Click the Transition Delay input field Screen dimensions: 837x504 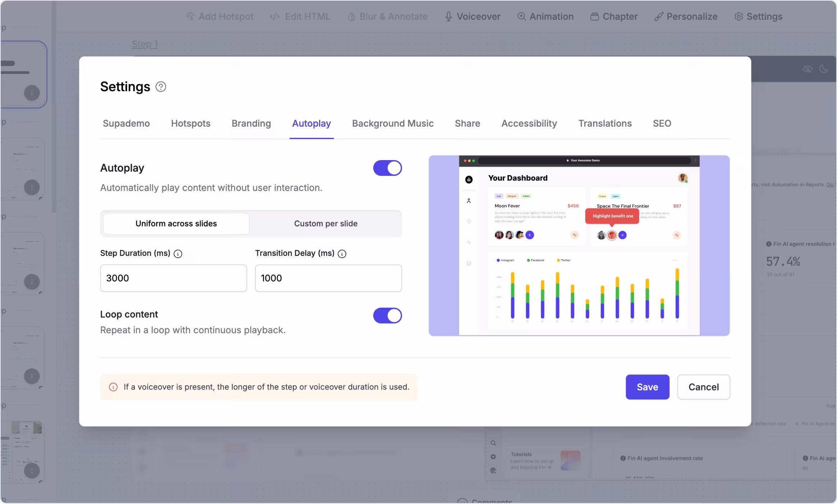(x=328, y=278)
